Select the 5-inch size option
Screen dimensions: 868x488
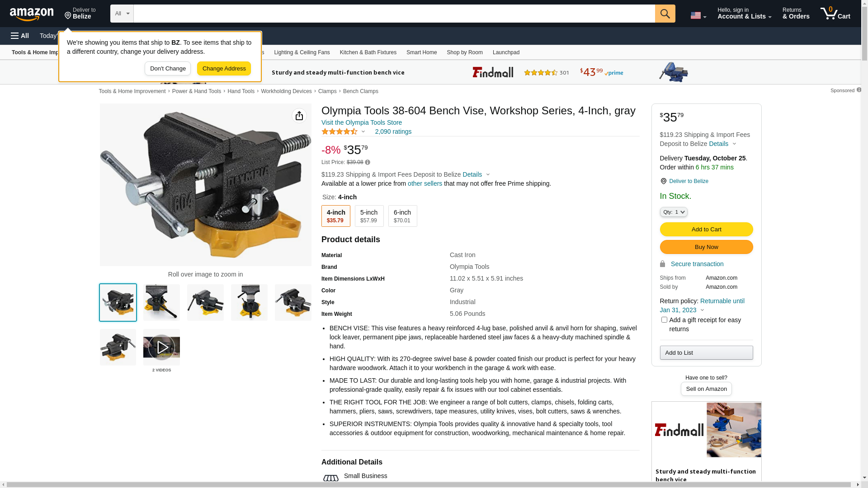[x=369, y=216]
